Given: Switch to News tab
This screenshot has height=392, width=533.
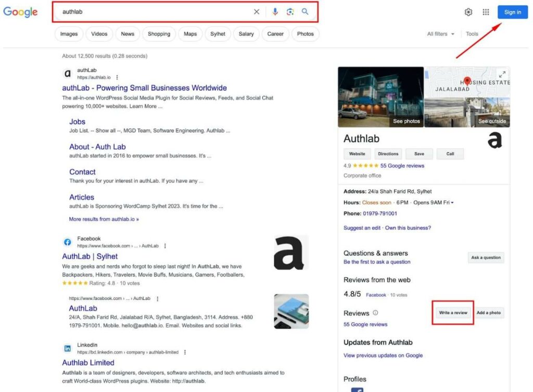Looking at the screenshot, I should [x=128, y=34].
